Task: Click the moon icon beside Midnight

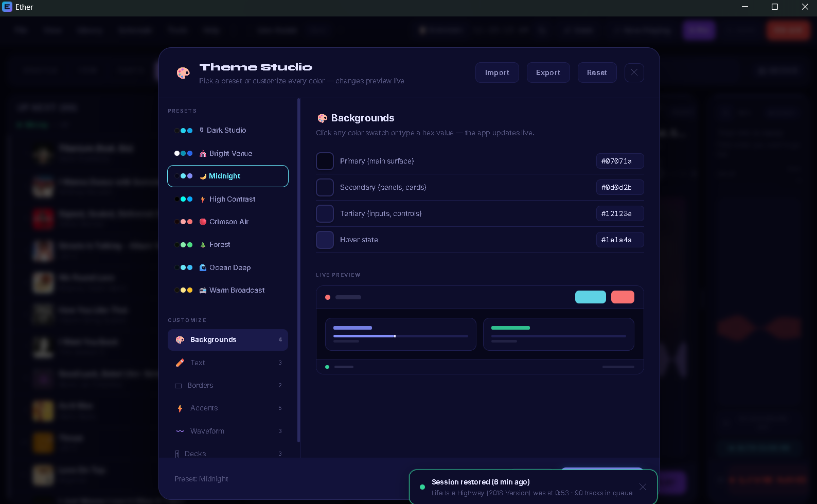Action: pyautogui.click(x=203, y=176)
